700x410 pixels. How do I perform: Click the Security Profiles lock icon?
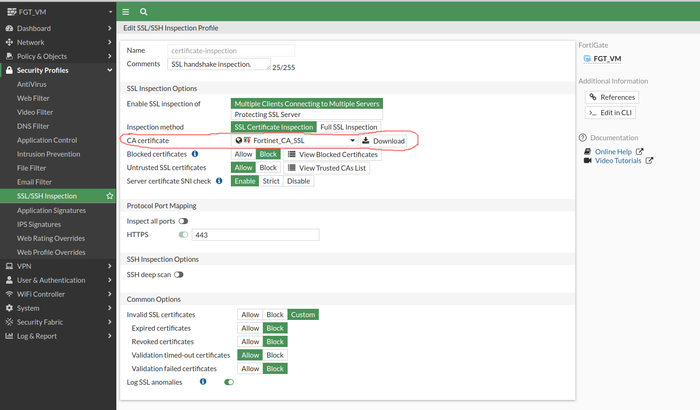coord(9,70)
